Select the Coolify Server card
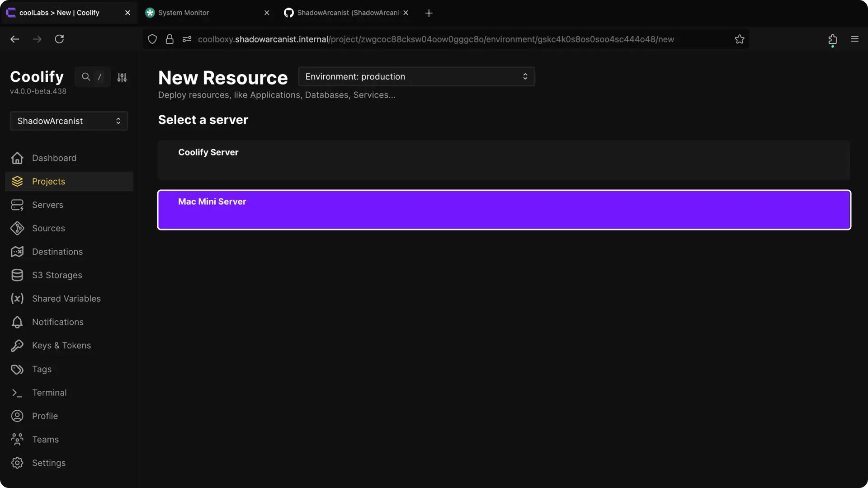This screenshot has width=868, height=488. (504, 160)
